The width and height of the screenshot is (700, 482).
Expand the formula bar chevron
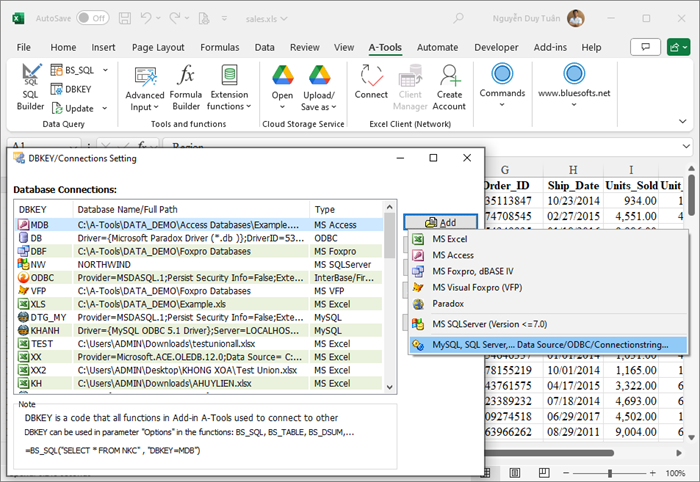[x=686, y=146]
